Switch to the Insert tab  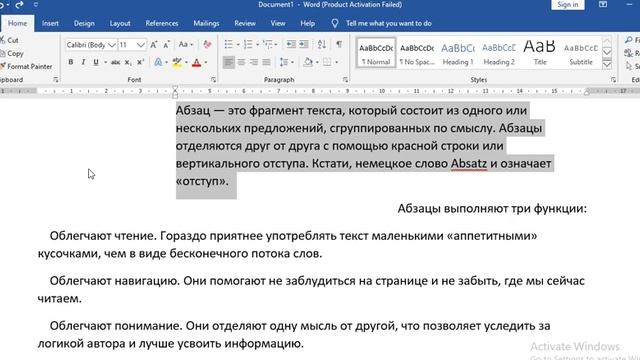(x=50, y=23)
